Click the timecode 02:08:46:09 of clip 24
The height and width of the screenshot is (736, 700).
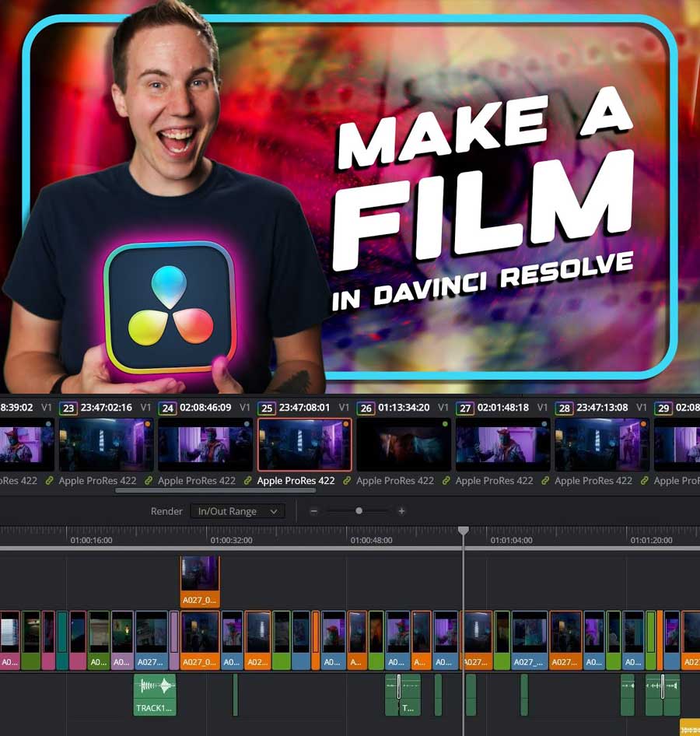coord(205,408)
